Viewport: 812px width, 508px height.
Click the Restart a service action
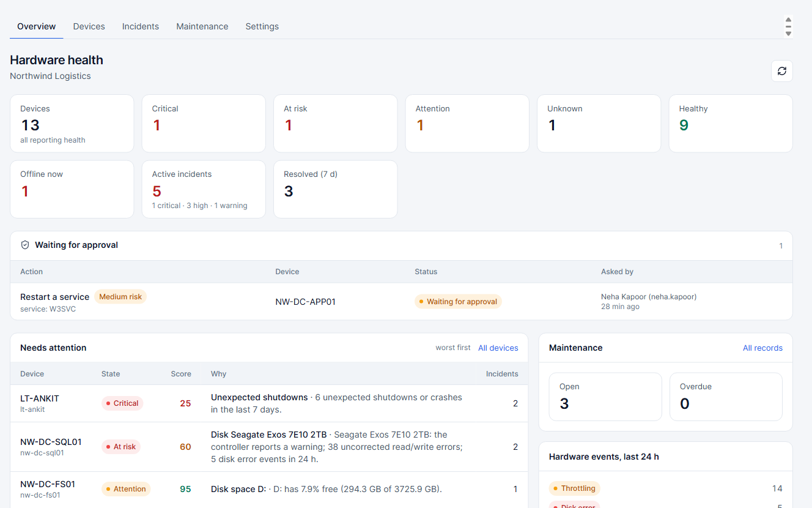pos(55,297)
